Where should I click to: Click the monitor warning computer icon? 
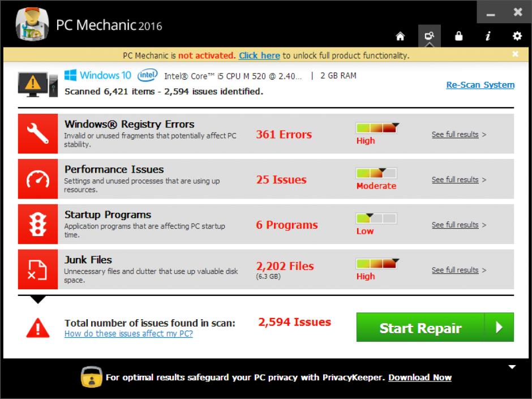(x=38, y=84)
